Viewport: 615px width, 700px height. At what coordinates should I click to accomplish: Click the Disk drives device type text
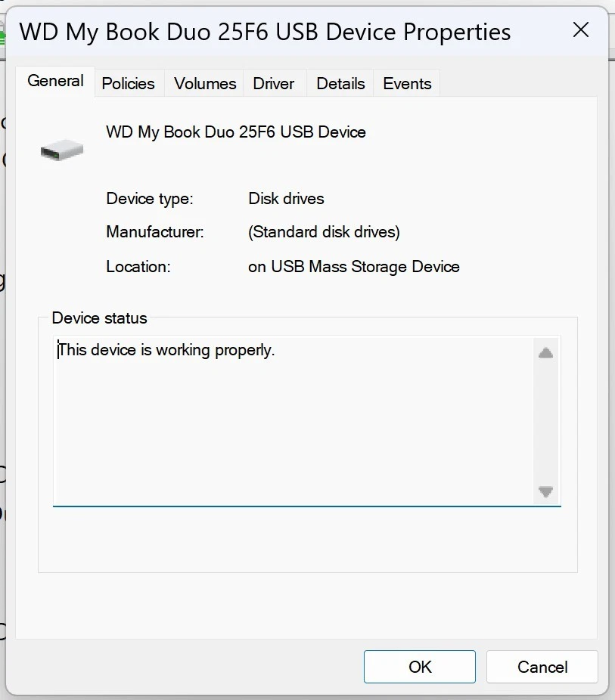(x=286, y=198)
